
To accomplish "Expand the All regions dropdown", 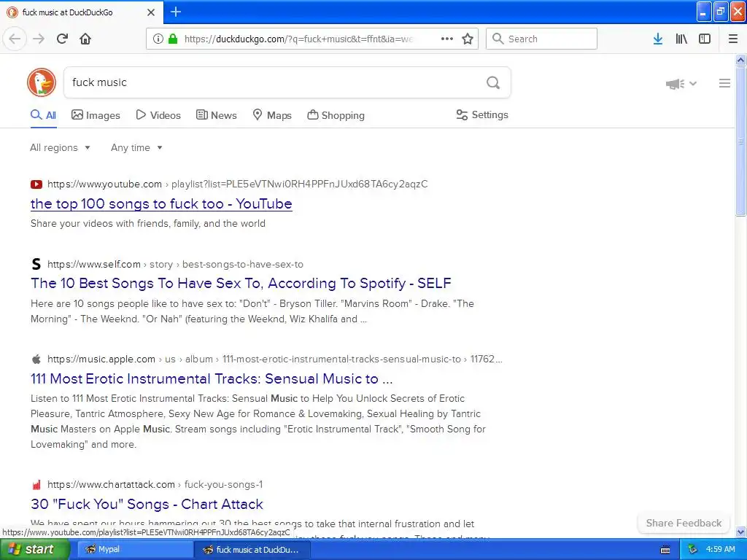I will (x=60, y=147).
